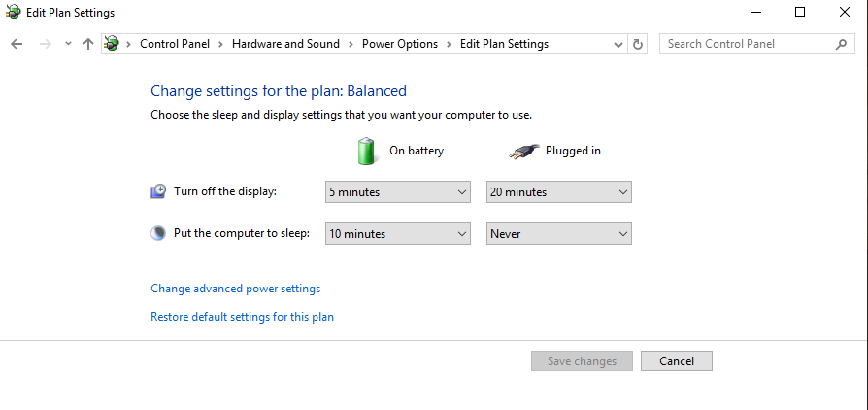Click the Turn off the display label
The height and width of the screenshot is (410, 868).
pos(225,191)
